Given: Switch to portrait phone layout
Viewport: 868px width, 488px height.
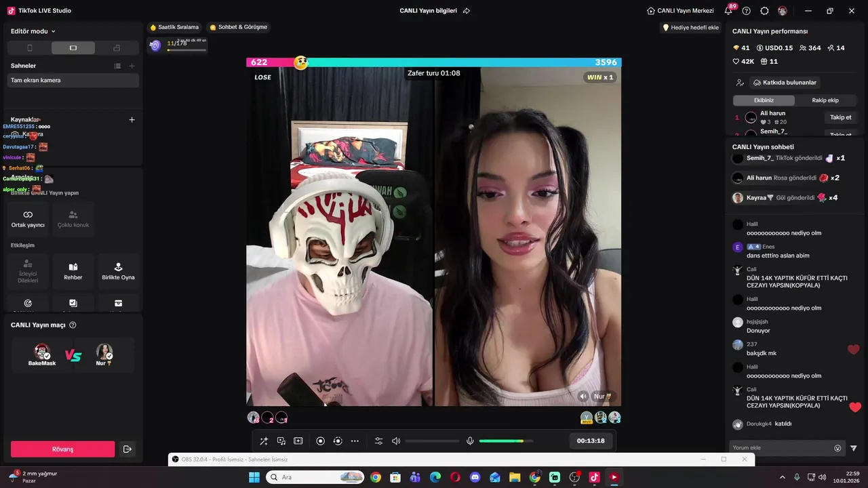Looking at the screenshot, I should pyautogui.click(x=29, y=48).
